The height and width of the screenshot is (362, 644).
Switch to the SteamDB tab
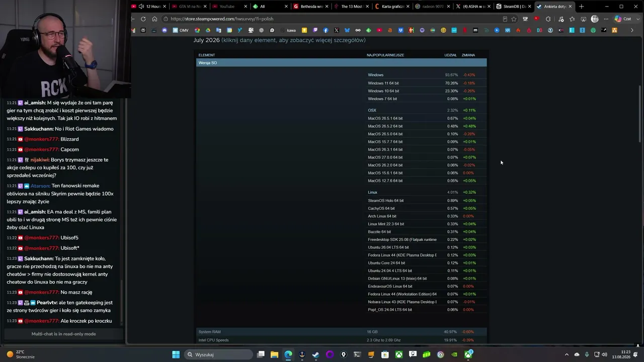(512, 7)
